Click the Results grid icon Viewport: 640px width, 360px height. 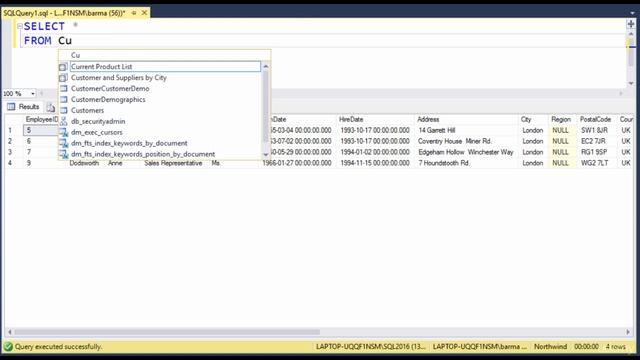click(x=11, y=107)
